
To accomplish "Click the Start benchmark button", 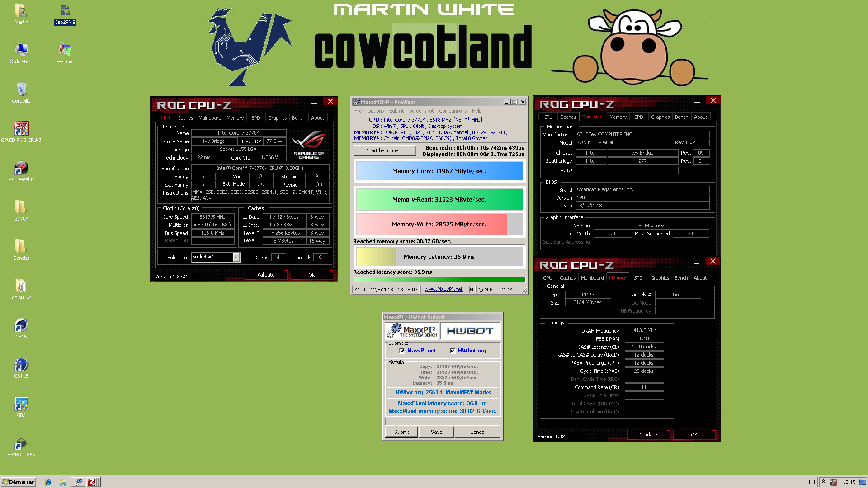I will [385, 150].
